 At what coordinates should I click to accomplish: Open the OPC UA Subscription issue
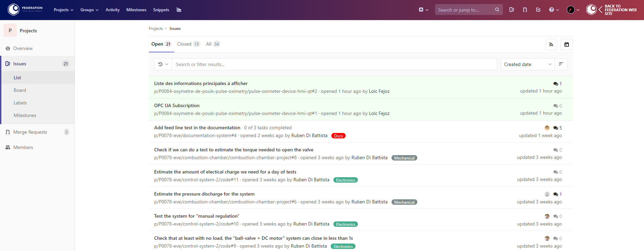(177, 105)
